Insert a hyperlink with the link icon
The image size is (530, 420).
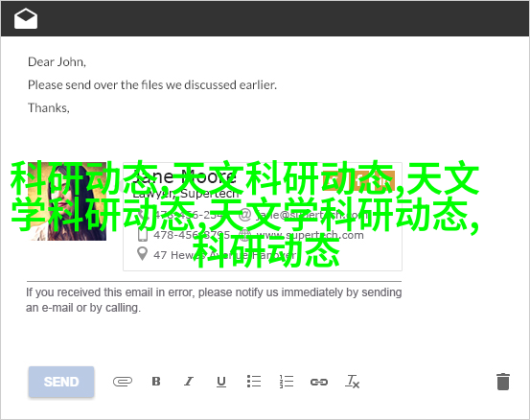[319, 383]
